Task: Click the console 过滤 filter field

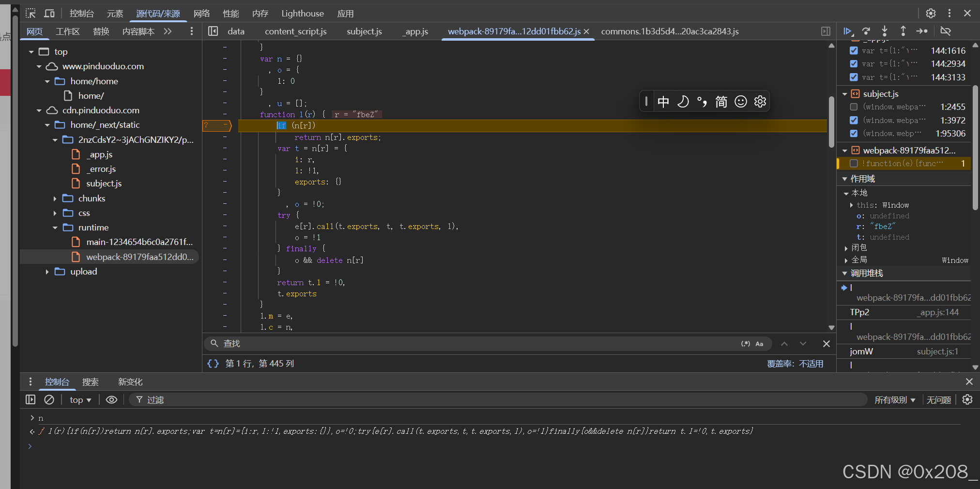Action: (499, 400)
